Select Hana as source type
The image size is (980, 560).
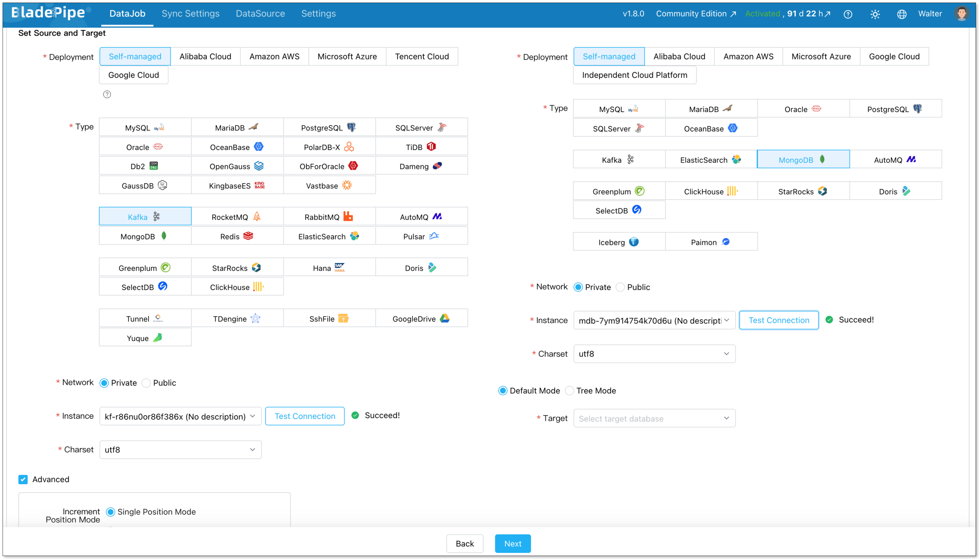point(329,268)
